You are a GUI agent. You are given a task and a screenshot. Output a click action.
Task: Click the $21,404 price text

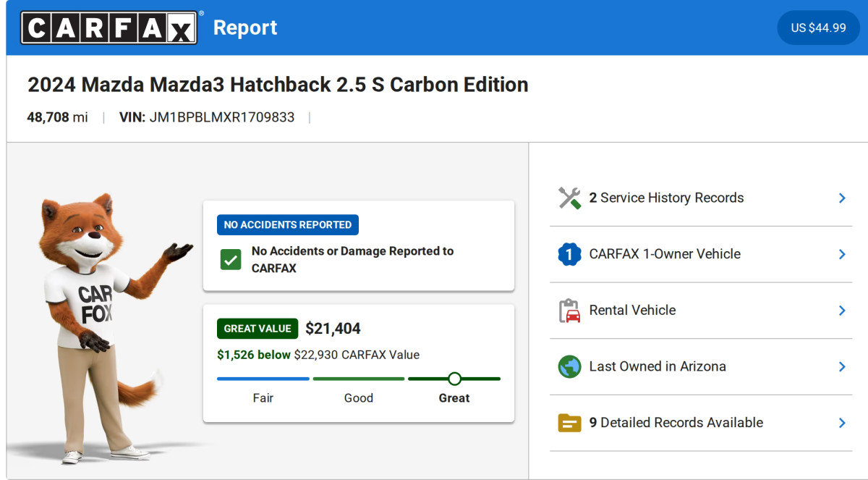[x=333, y=329]
